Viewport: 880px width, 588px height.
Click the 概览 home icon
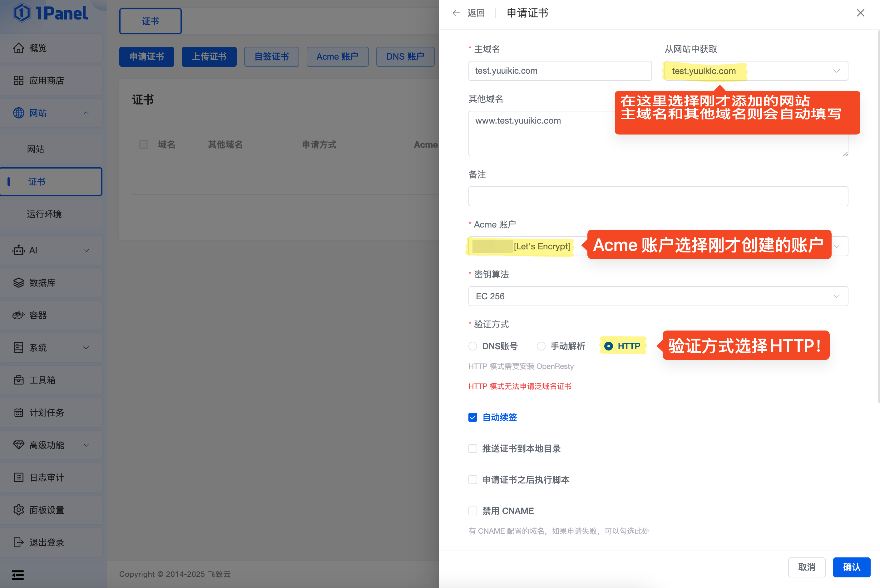[18, 48]
